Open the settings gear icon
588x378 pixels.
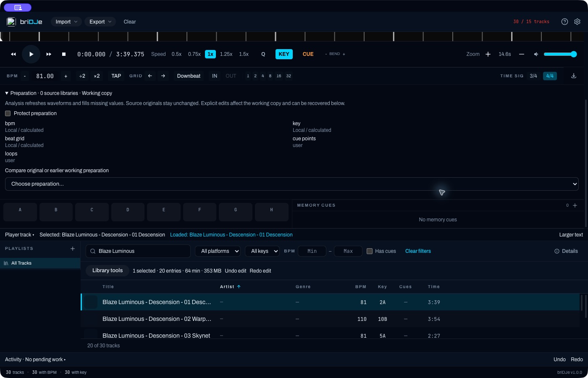(577, 22)
